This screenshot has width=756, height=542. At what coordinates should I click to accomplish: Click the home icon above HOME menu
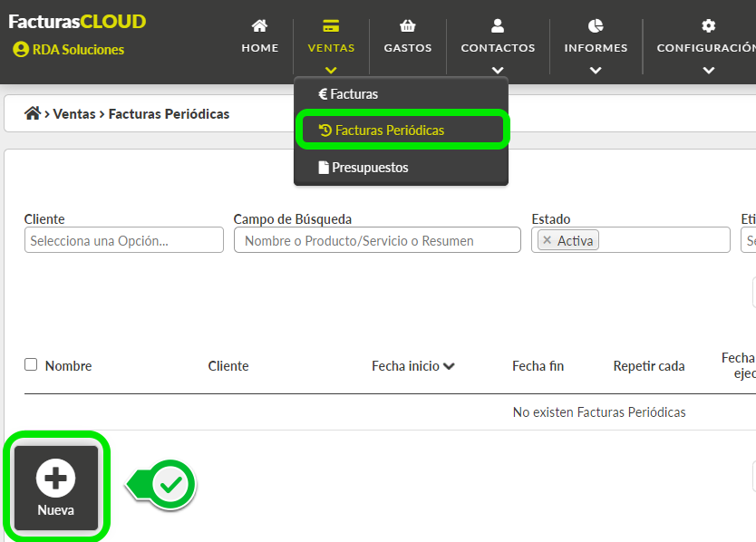tap(259, 25)
